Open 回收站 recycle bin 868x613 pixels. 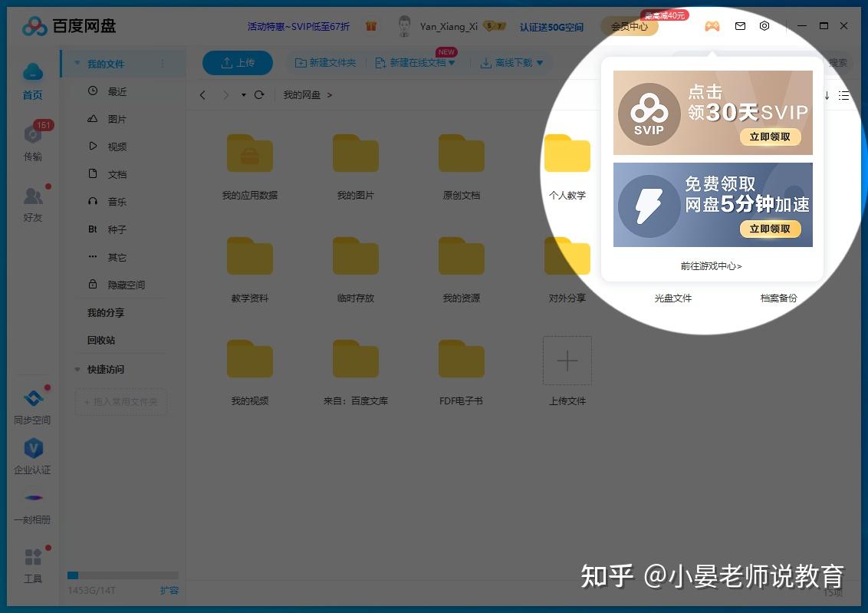[100, 340]
